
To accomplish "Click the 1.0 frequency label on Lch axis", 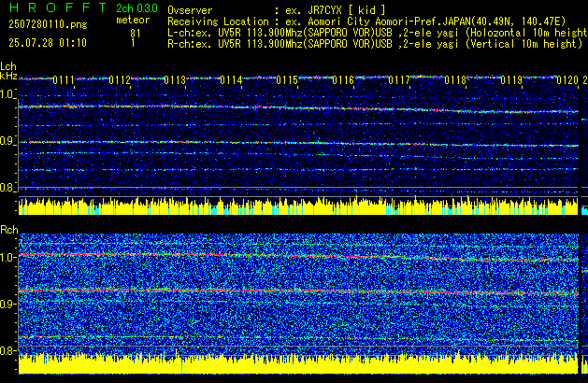I will [7, 94].
